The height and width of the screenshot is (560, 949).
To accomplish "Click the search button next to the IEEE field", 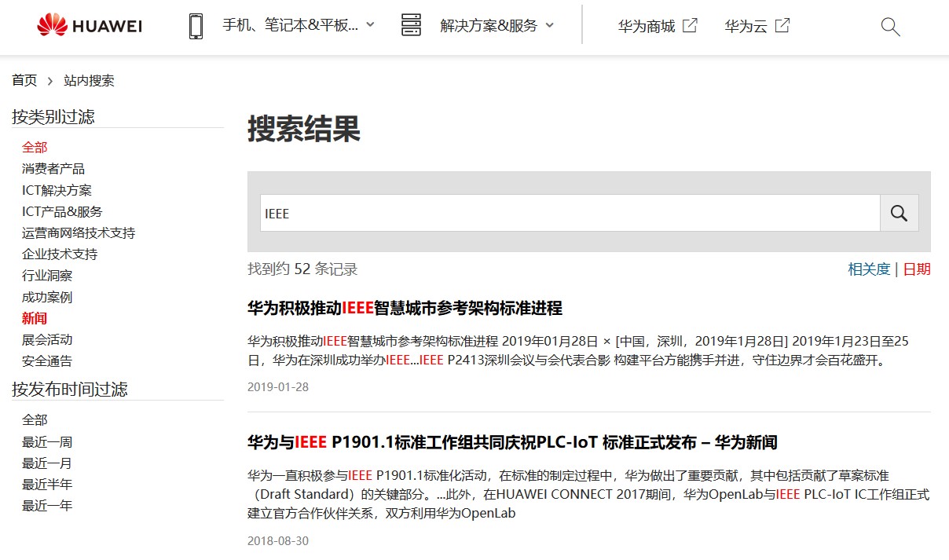I will click(x=899, y=213).
